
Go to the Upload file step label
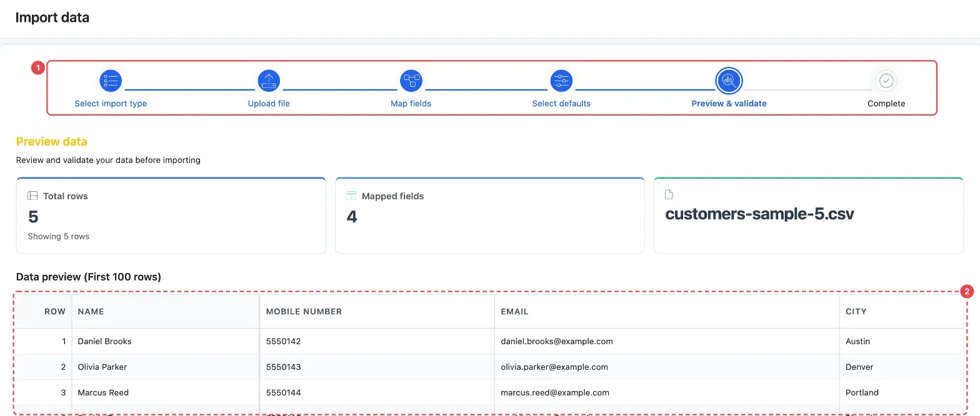(x=269, y=104)
